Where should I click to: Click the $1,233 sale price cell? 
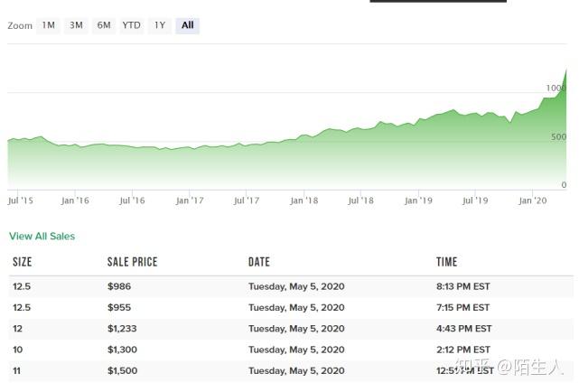pyautogui.click(x=122, y=329)
